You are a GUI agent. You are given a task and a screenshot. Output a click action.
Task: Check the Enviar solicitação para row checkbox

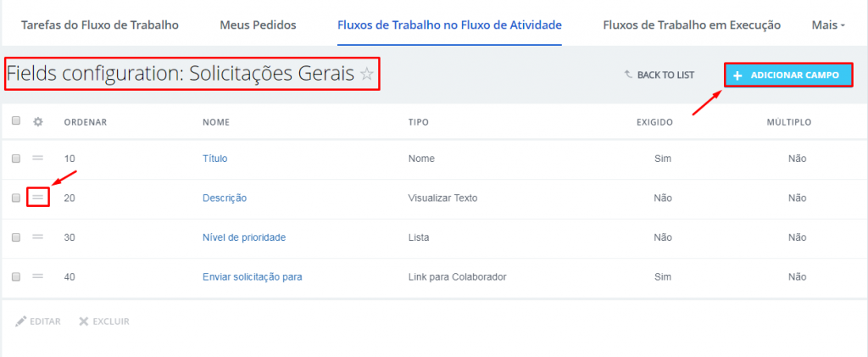16,276
